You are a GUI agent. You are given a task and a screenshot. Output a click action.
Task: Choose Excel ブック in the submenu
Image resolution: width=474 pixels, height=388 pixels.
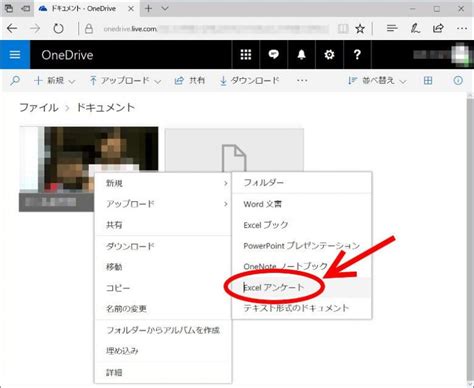tap(302, 225)
